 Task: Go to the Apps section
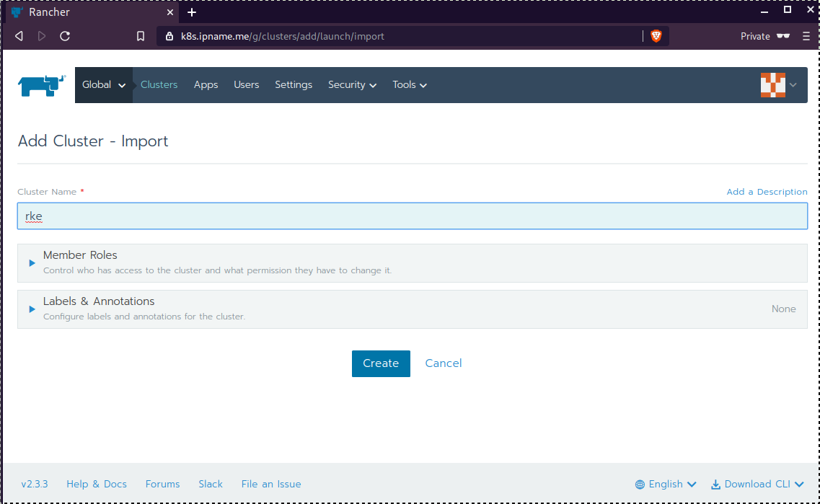coord(206,85)
